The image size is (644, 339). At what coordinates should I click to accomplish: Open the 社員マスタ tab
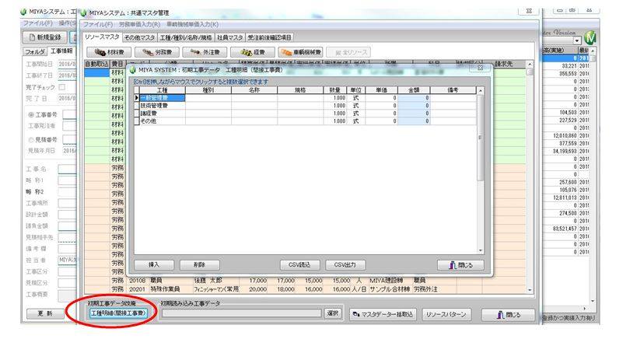(x=230, y=37)
